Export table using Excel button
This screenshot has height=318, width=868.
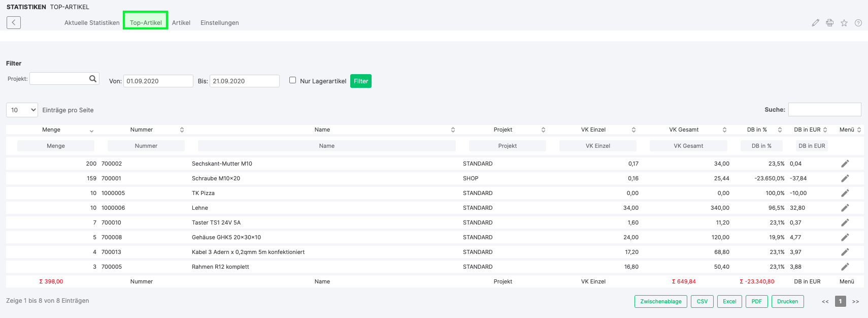tap(729, 301)
